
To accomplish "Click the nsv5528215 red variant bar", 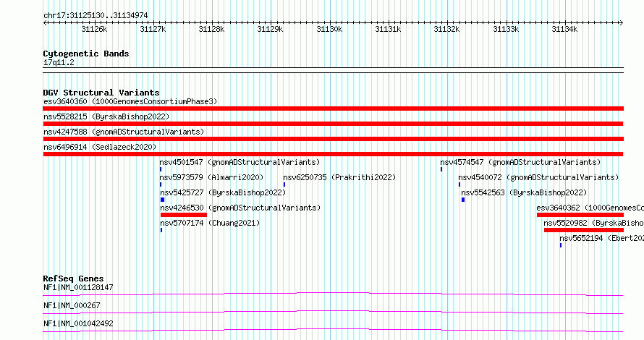I will pos(333,124).
